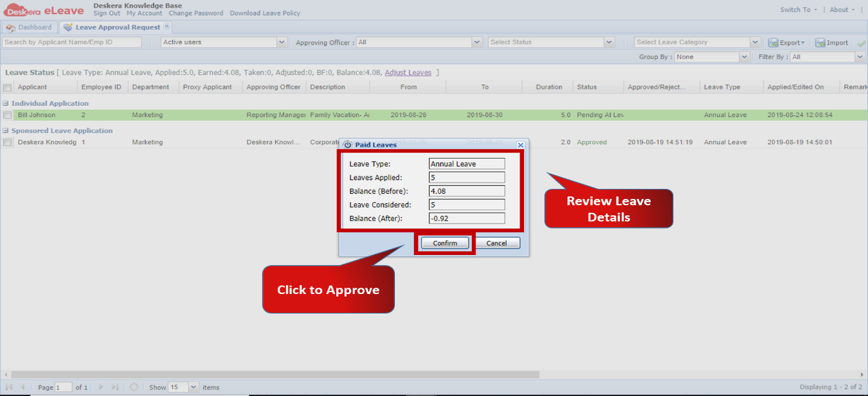The height and width of the screenshot is (396, 868).
Task: Click the Import button label
Action: 838,43
